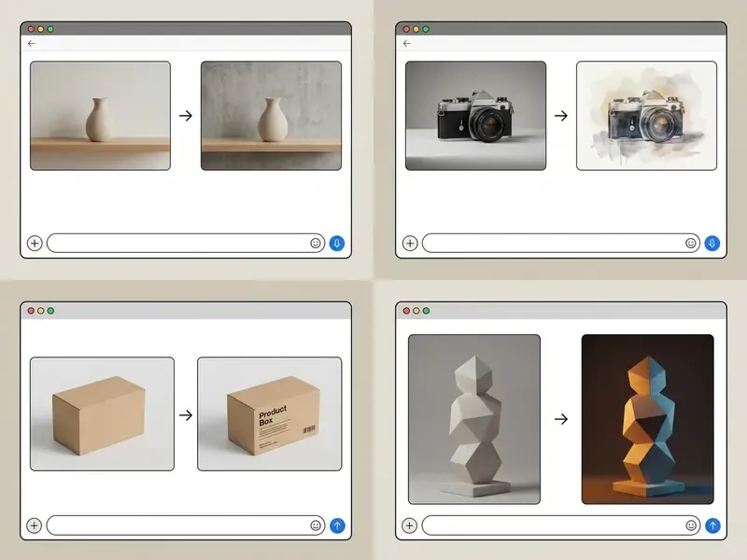Tap the blue microphone button in the camera window

click(712, 244)
